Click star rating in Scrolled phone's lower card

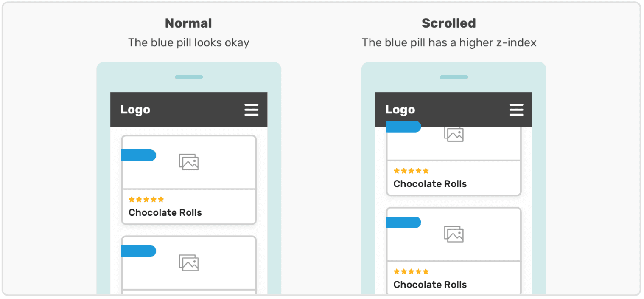pyautogui.click(x=411, y=272)
